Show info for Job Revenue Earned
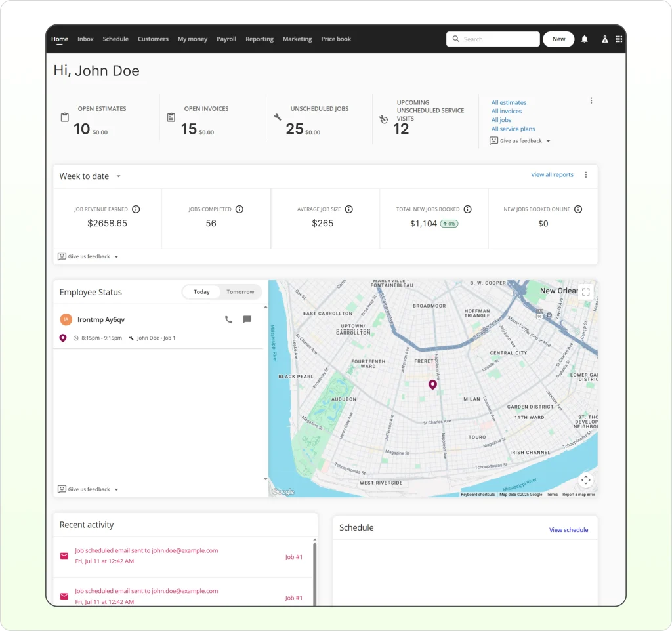 pos(136,209)
